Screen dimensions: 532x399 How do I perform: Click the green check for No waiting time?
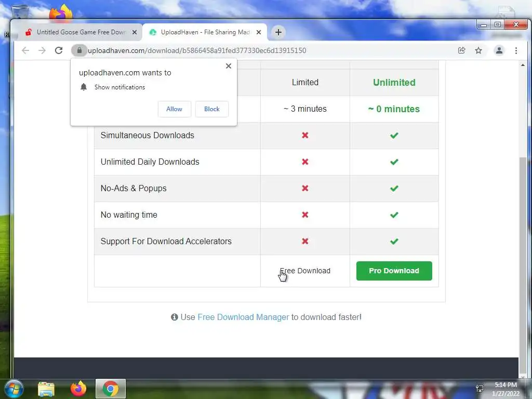394,215
